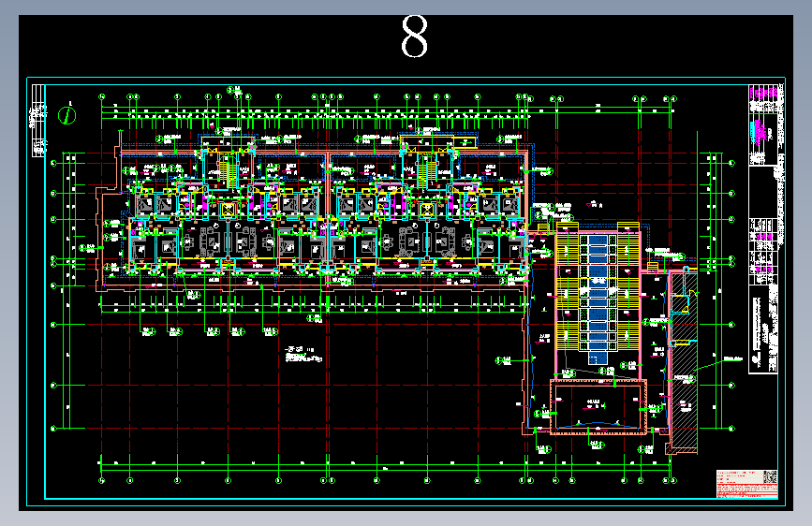812x526 pixels.
Task: Select the red approval stamp block
Action: [x=746, y=484]
